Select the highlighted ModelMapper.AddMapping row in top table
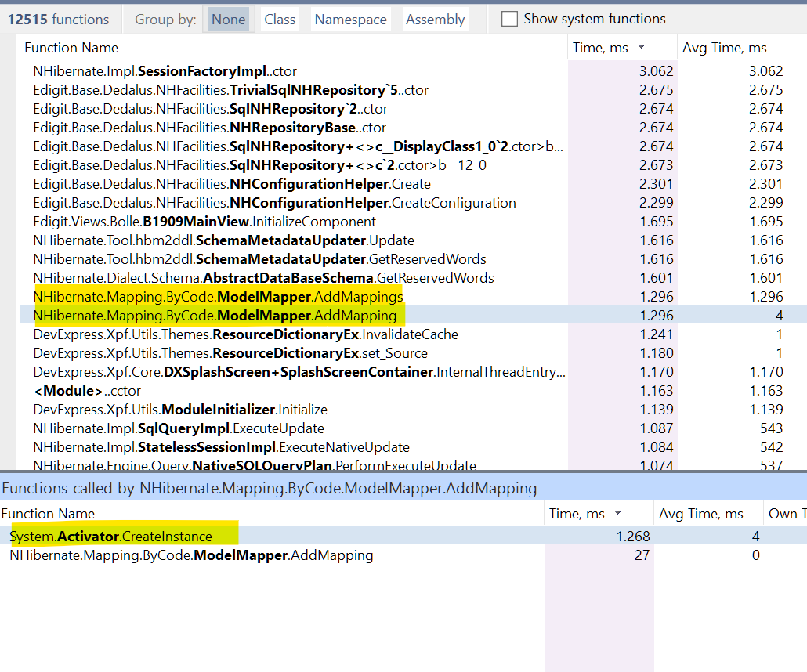 [413, 316]
